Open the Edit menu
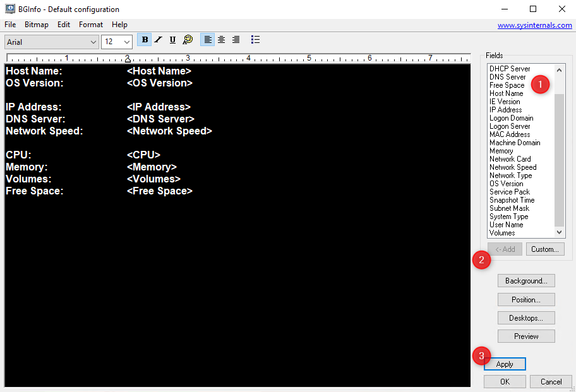 tap(64, 25)
